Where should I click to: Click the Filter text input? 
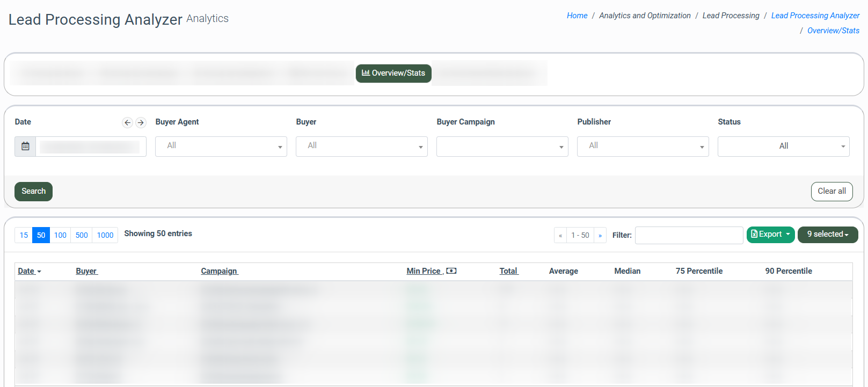coord(689,235)
